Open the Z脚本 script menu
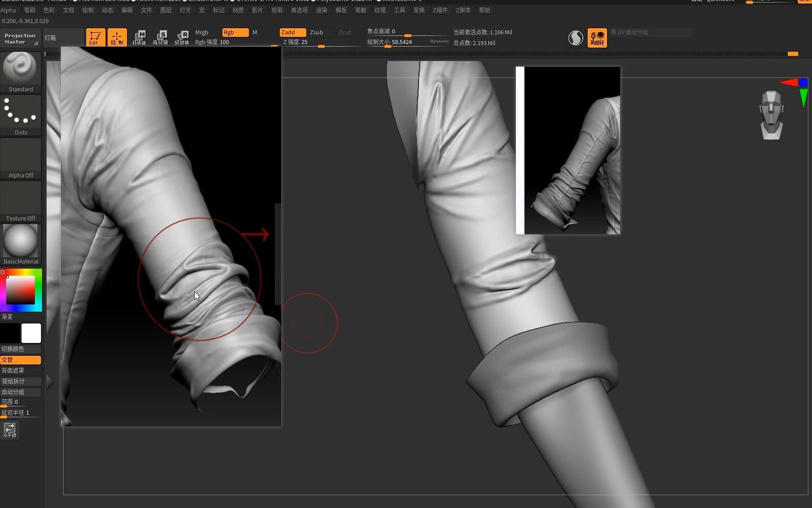 [463, 10]
